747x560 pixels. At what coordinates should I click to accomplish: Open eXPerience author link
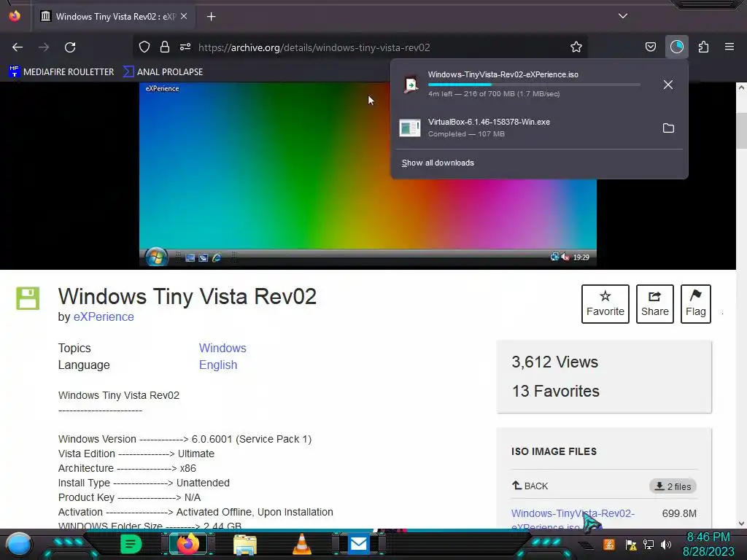[x=104, y=316]
